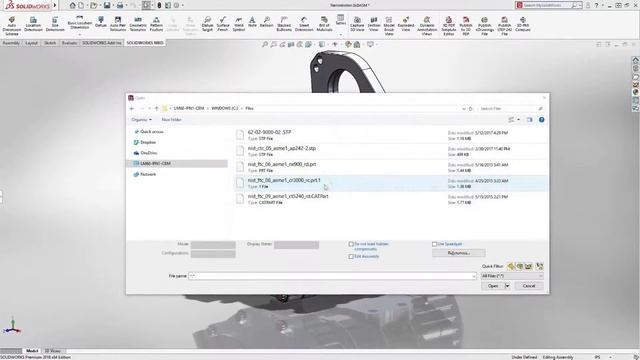
Task: Click the Capture 3D View tool
Action: tap(357, 24)
